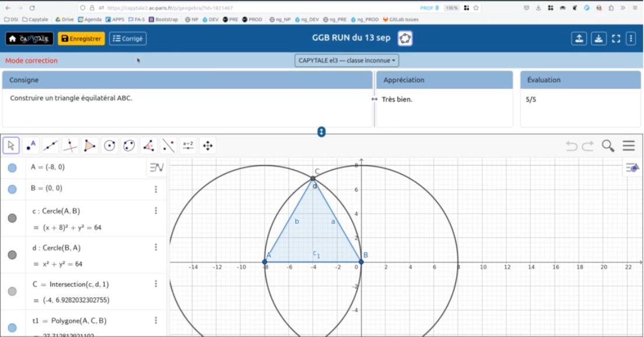Click the Corrigé button
Viewport: 644px width, 337px height.
coord(128,38)
